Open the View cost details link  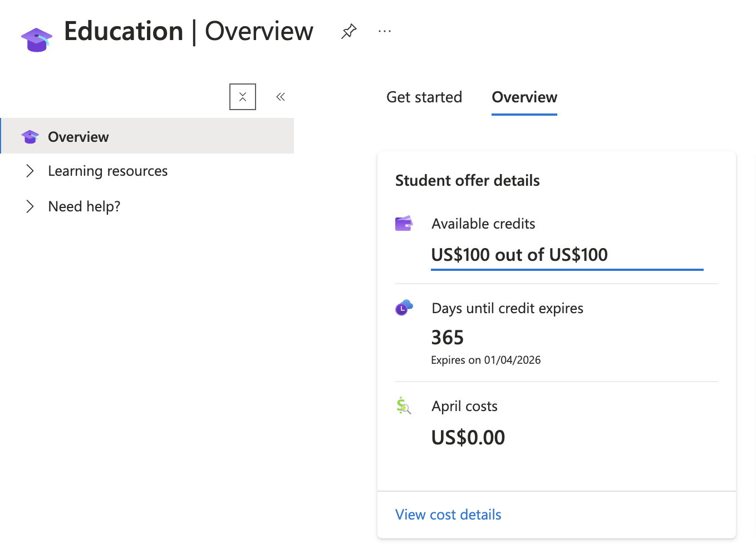pyautogui.click(x=448, y=515)
